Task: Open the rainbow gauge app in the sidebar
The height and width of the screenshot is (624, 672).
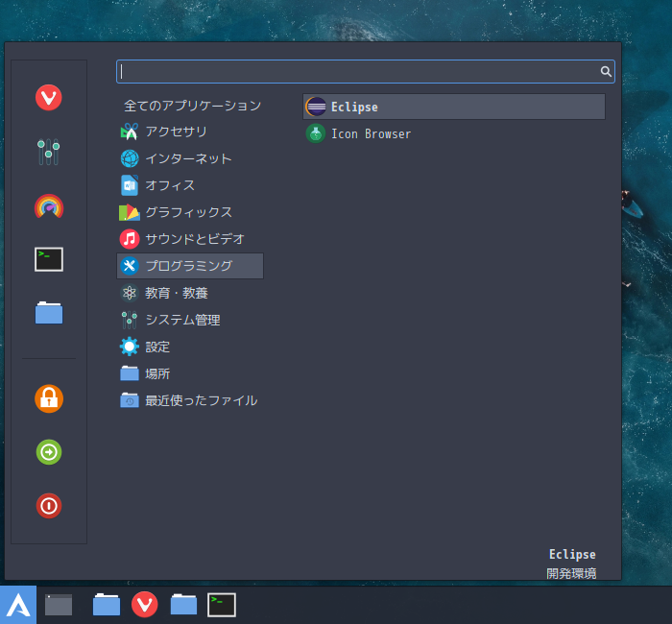Action: pos(48,206)
